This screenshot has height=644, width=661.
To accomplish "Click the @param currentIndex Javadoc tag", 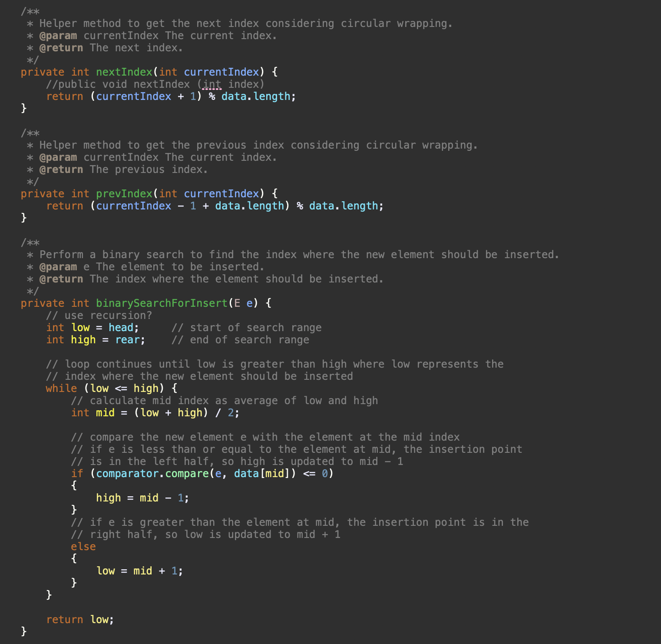I will coord(59,35).
